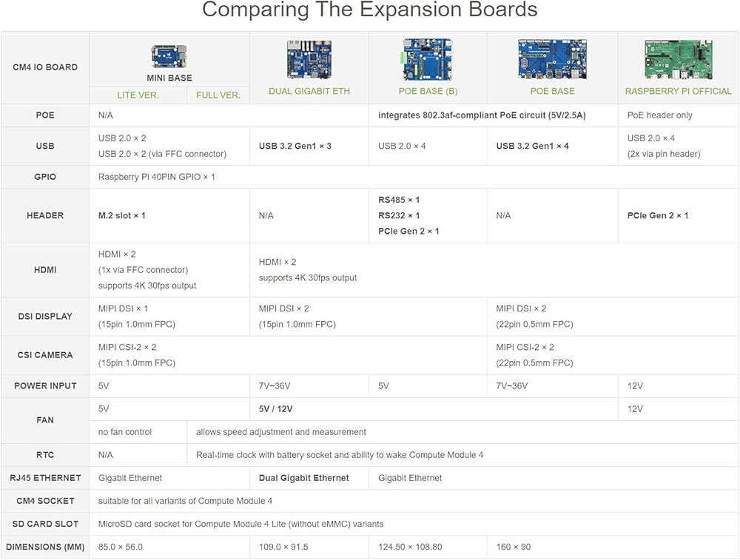Click the '(2x via pin header)' text
The width and height of the screenshot is (740, 560).
[664, 154]
